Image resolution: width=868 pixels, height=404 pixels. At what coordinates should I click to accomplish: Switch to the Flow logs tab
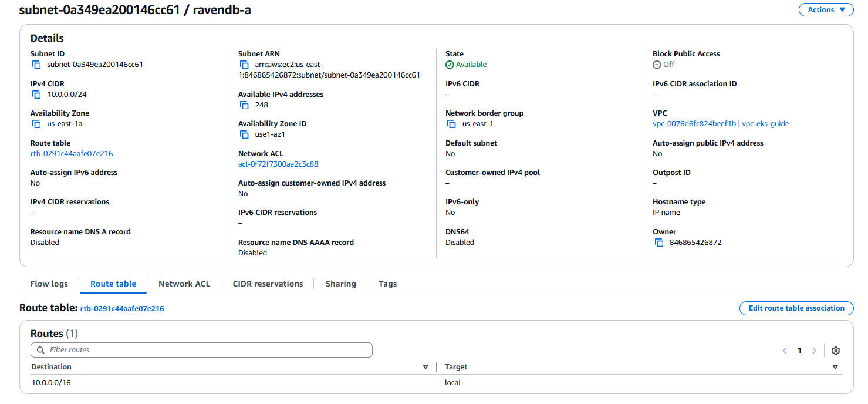[x=49, y=284]
